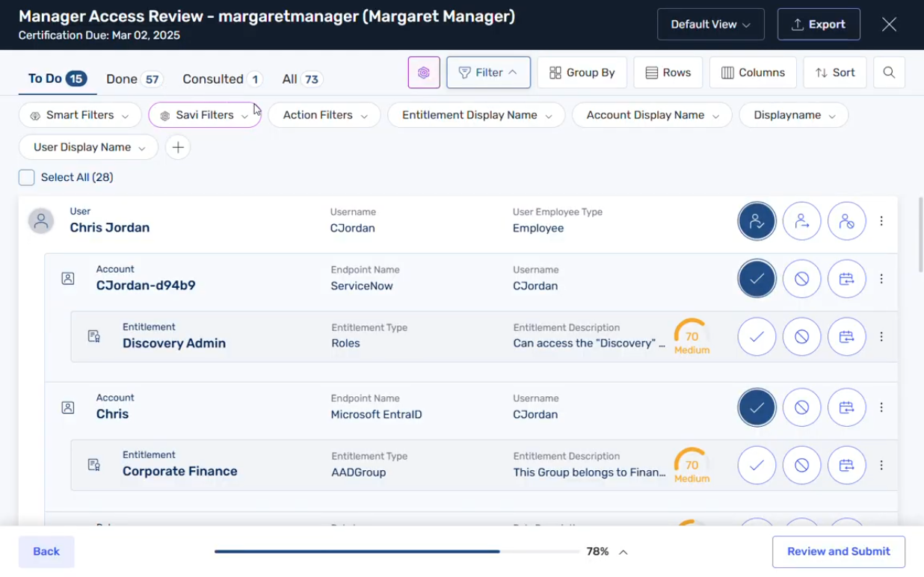Toggle the Filter panel button

[x=488, y=72]
